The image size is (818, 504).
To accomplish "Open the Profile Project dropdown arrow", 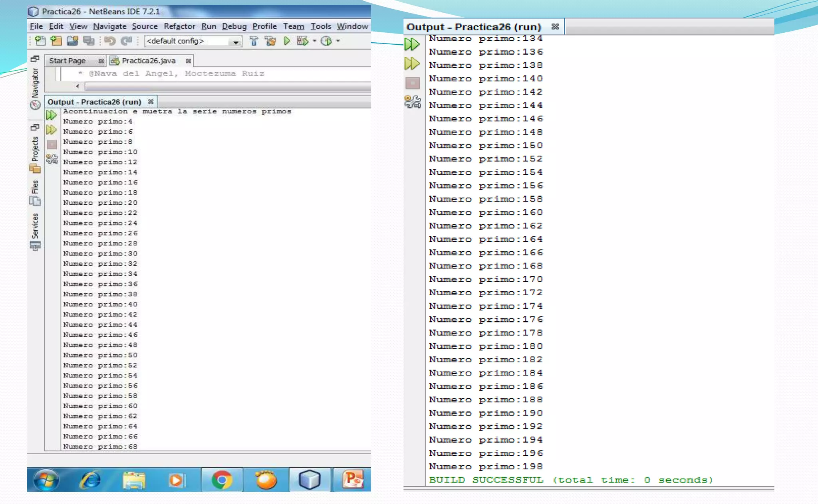I will pos(338,41).
